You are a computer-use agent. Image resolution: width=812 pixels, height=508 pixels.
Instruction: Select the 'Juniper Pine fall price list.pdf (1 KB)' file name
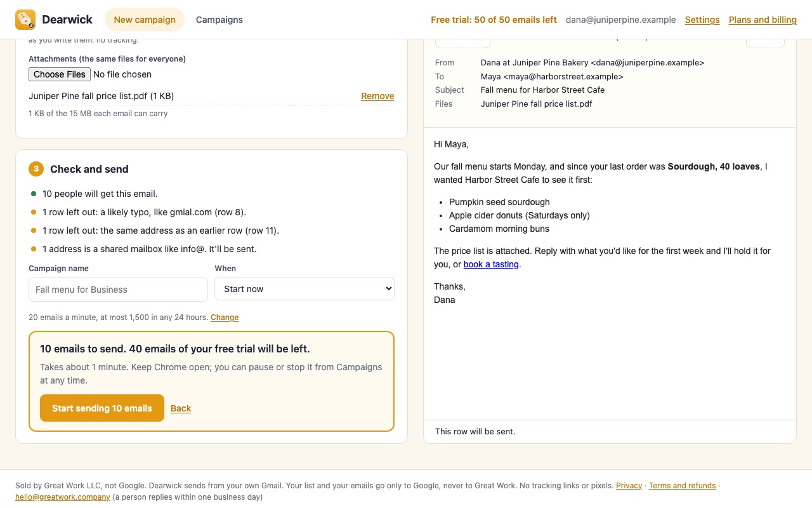pos(101,96)
